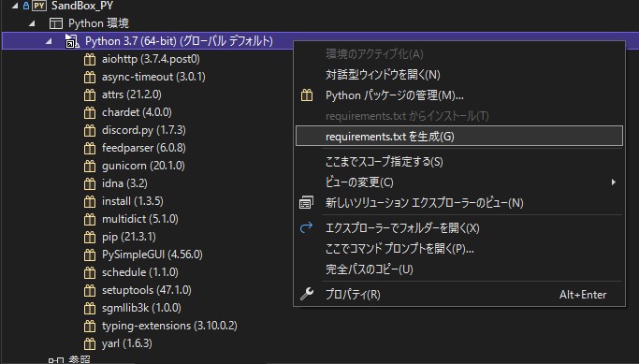Viewport: 639px width, 364px height.
Task: Collapse the Python 環境 tree node
Action: pyautogui.click(x=32, y=23)
